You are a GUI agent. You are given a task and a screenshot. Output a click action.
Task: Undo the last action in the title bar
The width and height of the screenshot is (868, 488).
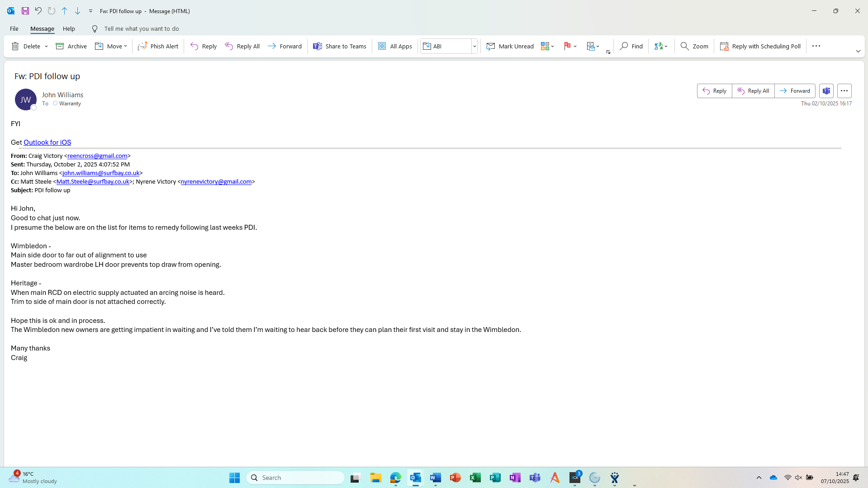click(x=38, y=11)
